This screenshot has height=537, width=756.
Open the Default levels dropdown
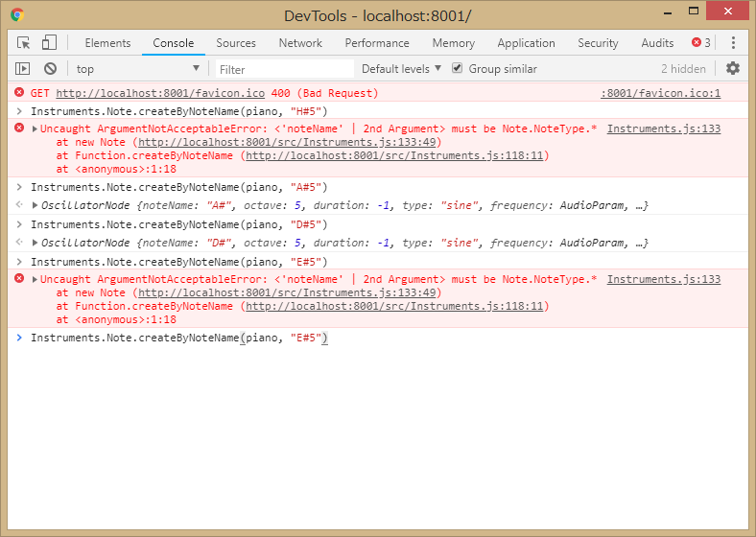(401, 69)
